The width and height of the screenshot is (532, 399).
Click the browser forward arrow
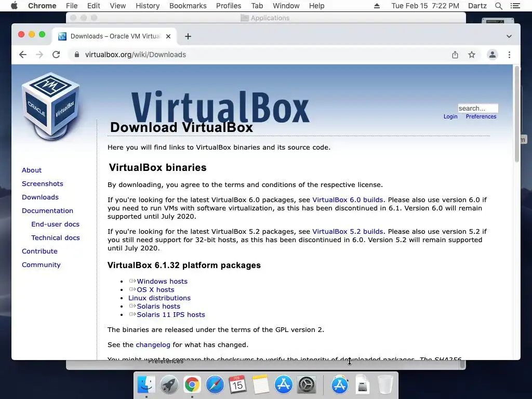[x=39, y=55]
